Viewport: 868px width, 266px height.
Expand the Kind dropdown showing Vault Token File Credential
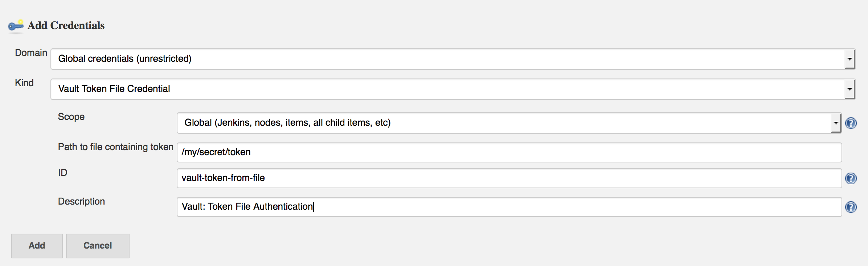tap(453, 89)
